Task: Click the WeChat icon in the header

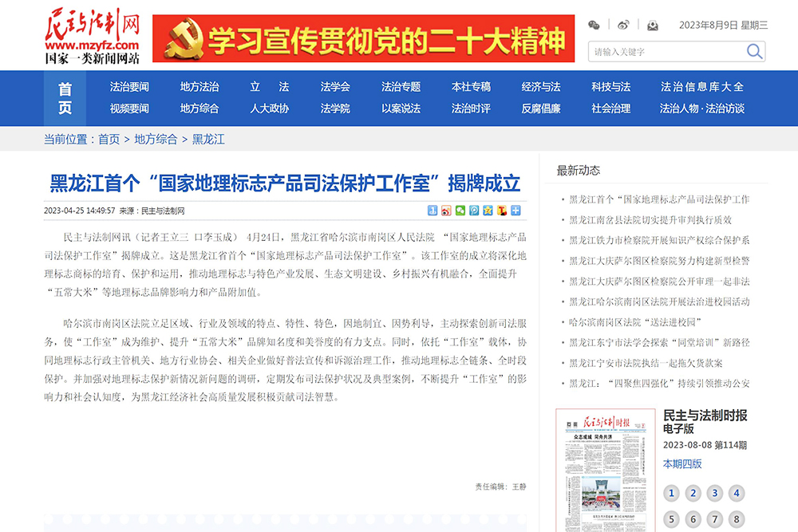Action: coord(594,26)
